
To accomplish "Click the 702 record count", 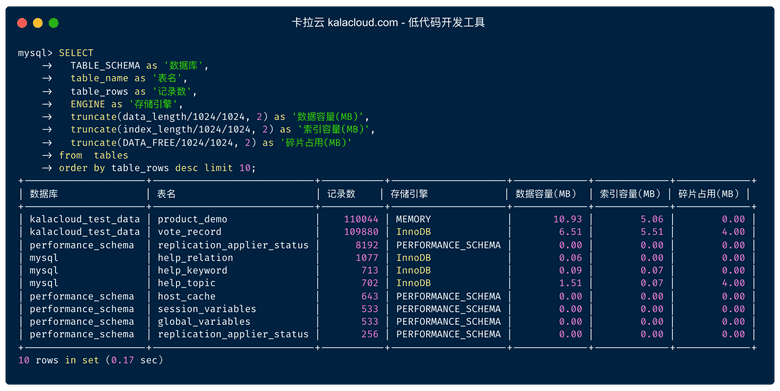I will click(x=370, y=283).
